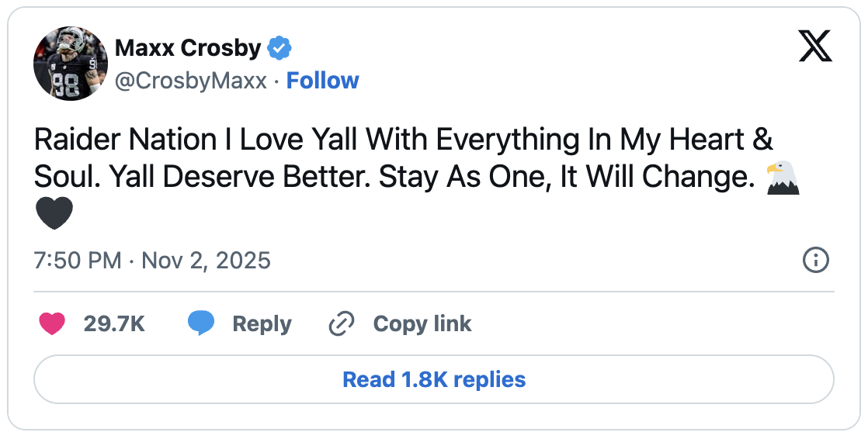868x439 pixels.
Task: Open the Maxx Crosby display name link
Action: pyautogui.click(x=188, y=48)
